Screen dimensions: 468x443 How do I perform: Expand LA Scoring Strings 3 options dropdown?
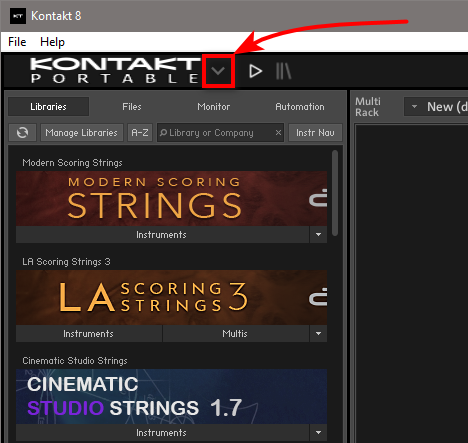[x=318, y=334]
